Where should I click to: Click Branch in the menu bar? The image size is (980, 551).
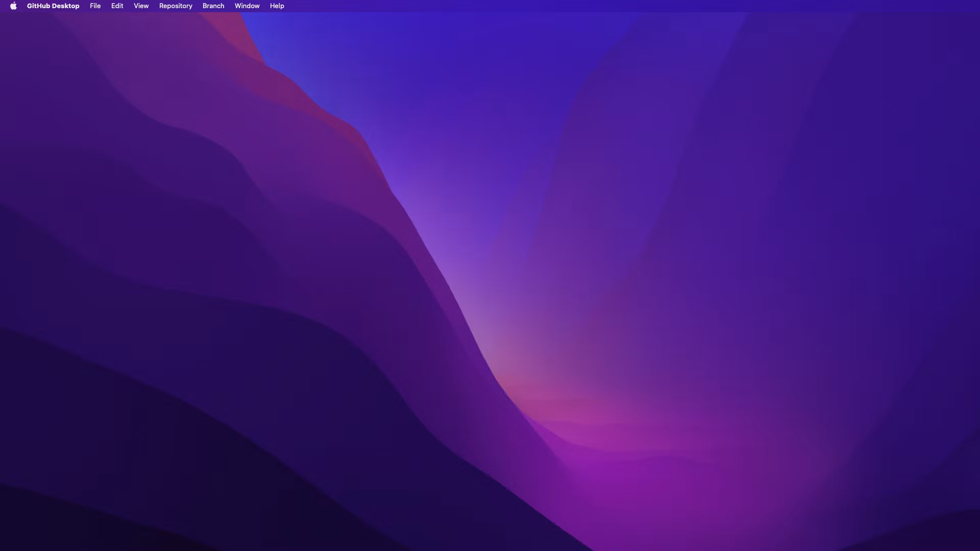click(213, 6)
